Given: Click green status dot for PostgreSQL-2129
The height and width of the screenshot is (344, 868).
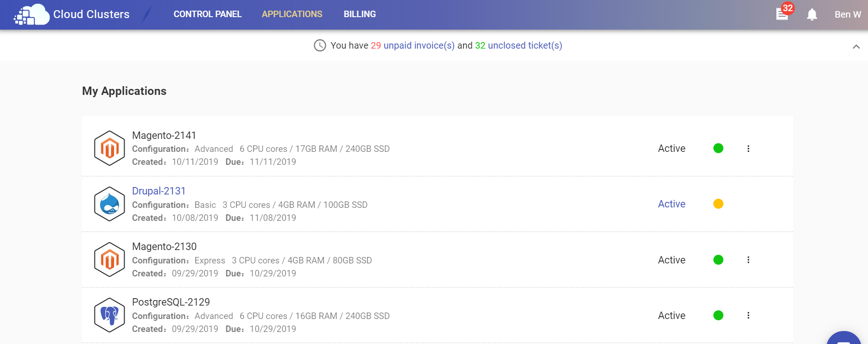Looking at the screenshot, I should 718,315.
